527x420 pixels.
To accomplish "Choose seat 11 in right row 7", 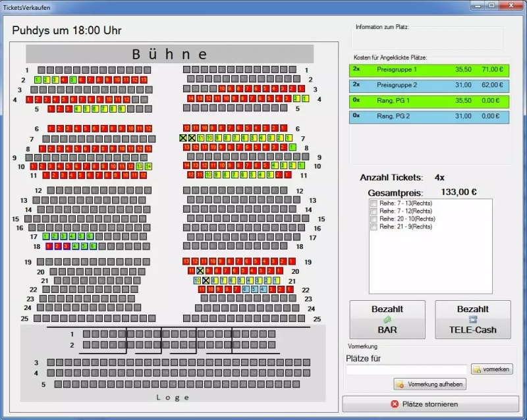I will pyautogui.click(x=201, y=138).
